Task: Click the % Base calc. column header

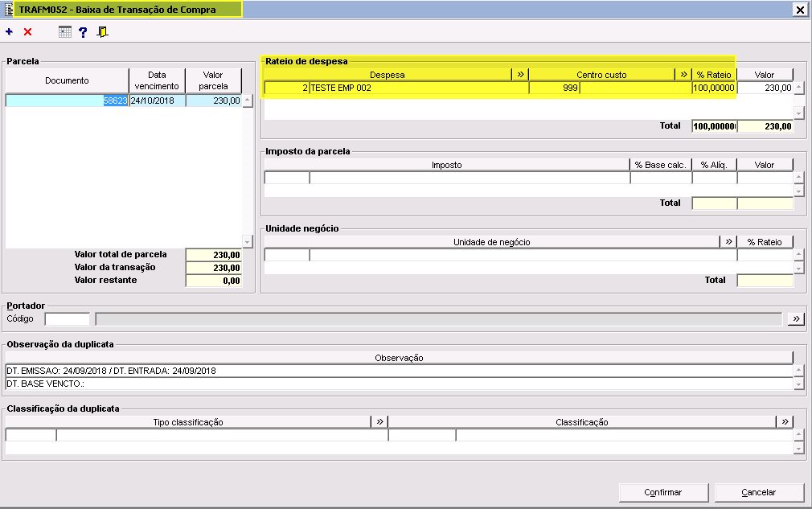Action: click(x=661, y=165)
